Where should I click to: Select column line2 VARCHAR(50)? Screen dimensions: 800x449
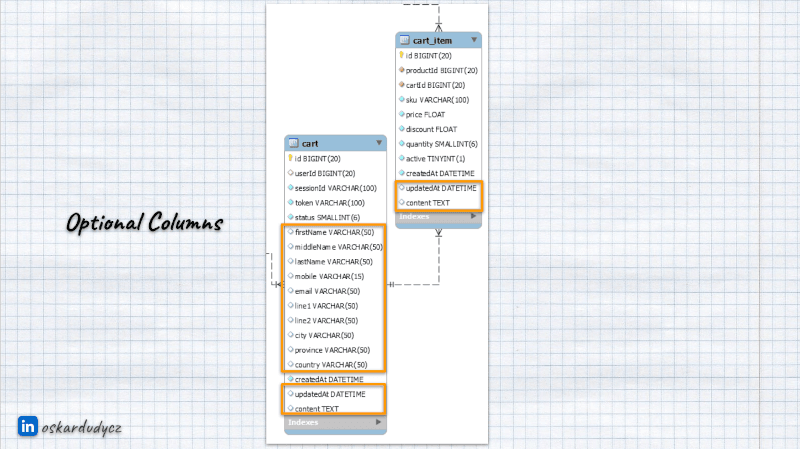point(326,321)
